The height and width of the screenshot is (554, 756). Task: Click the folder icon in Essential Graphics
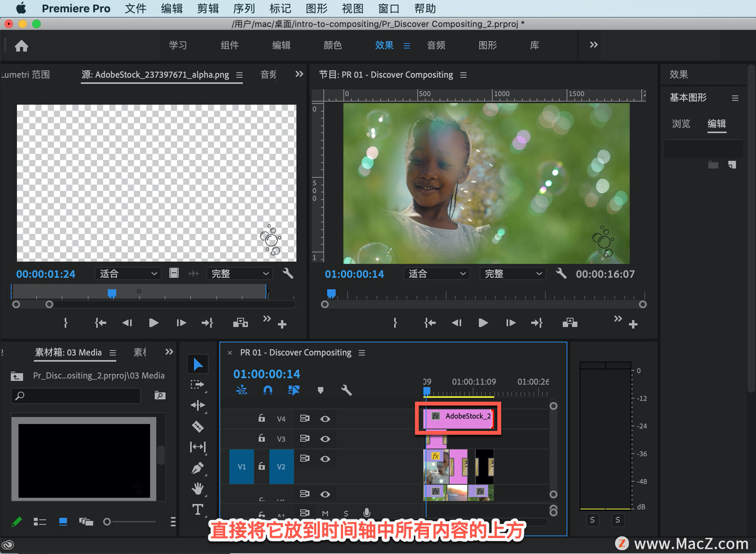tap(713, 164)
